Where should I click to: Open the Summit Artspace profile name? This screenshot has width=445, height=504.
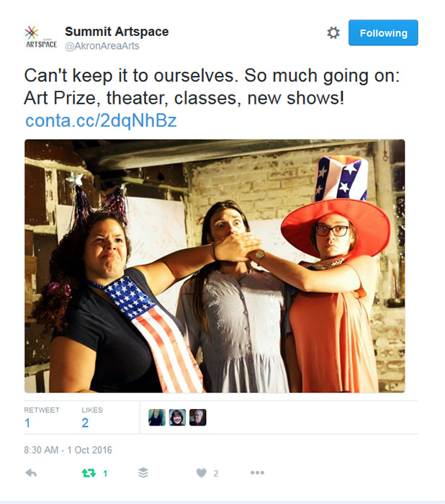(117, 32)
